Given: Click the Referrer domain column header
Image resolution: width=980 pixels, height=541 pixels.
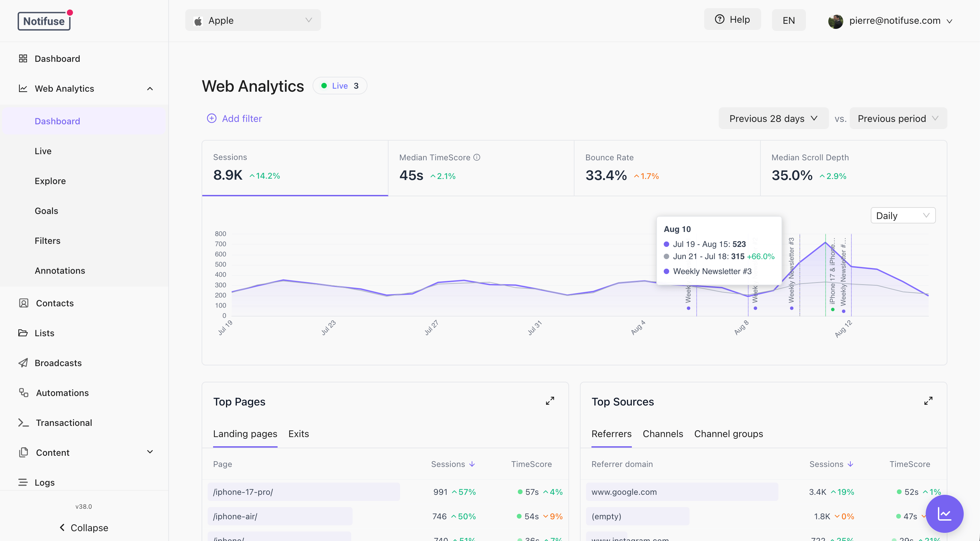Looking at the screenshot, I should point(622,464).
